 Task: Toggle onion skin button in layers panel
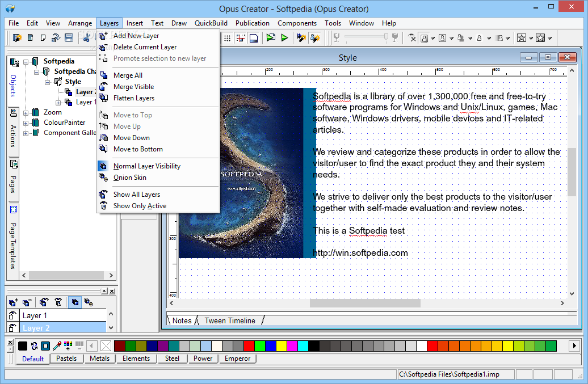pyautogui.click(x=89, y=302)
